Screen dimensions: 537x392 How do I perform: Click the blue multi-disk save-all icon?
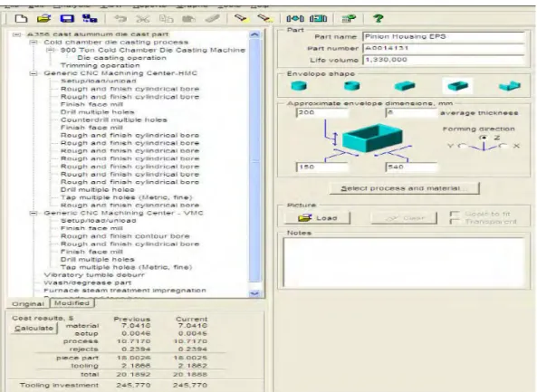point(90,18)
